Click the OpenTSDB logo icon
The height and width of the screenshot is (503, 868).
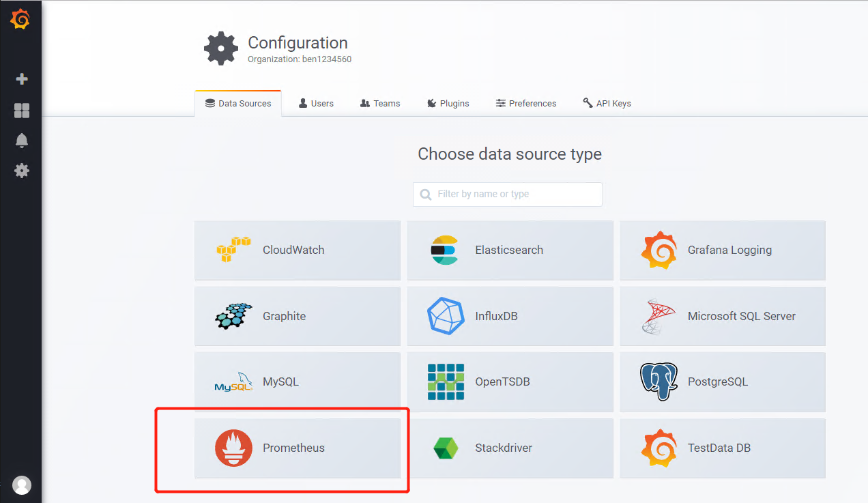pos(446,382)
